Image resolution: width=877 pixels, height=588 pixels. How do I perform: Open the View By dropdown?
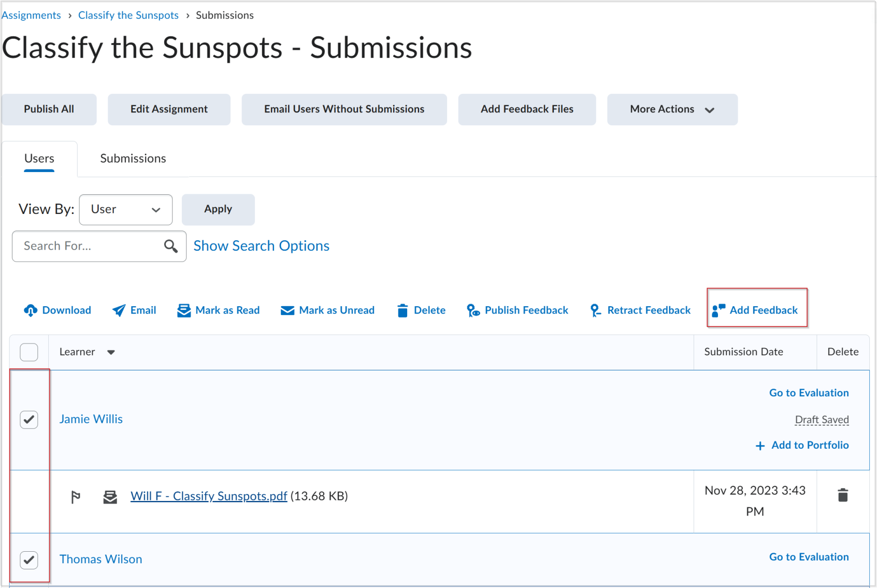pos(125,209)
